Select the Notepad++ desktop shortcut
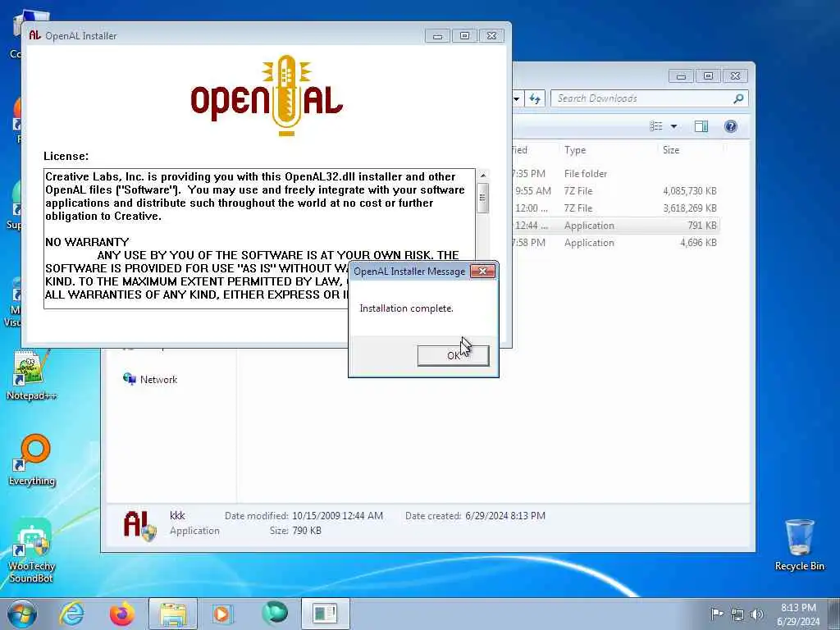Viewport: 840px width, 630px height. point(30,375)
